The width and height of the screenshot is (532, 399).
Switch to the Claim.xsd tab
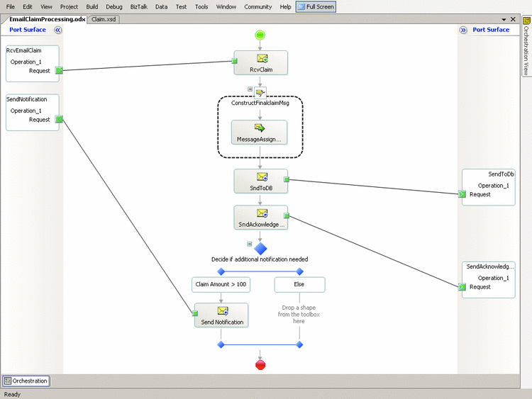tap(104, 19)
